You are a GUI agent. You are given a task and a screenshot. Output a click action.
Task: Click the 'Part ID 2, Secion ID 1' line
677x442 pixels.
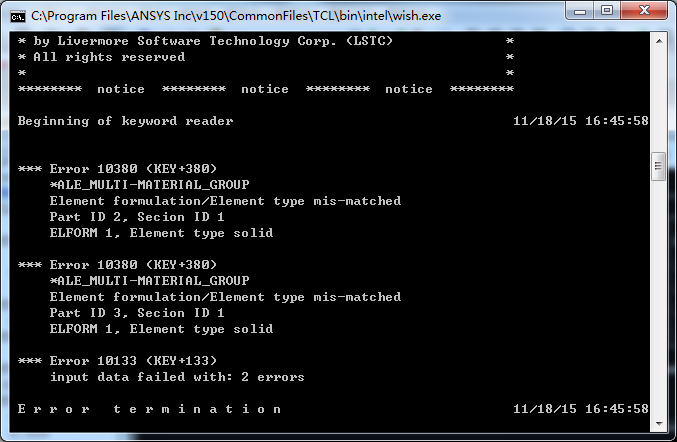tap(137, 217)
